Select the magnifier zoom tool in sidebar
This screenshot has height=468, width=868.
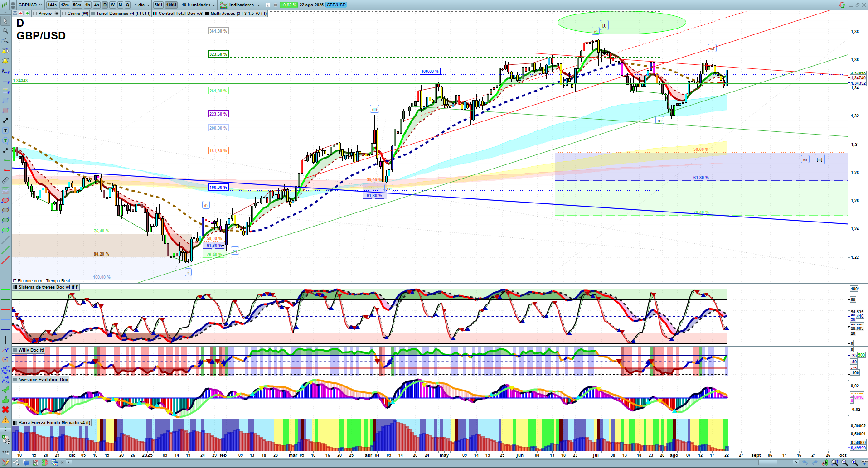pos(5,31)
